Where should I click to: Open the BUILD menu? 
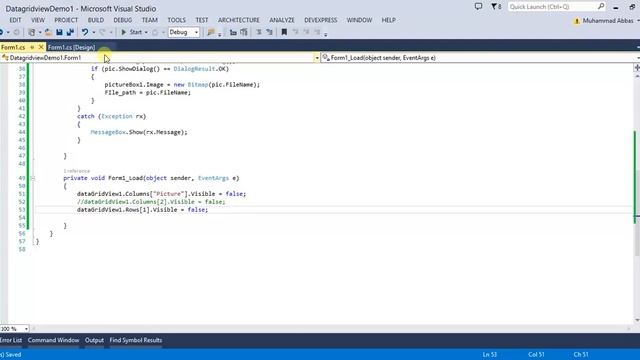[96, 20]
